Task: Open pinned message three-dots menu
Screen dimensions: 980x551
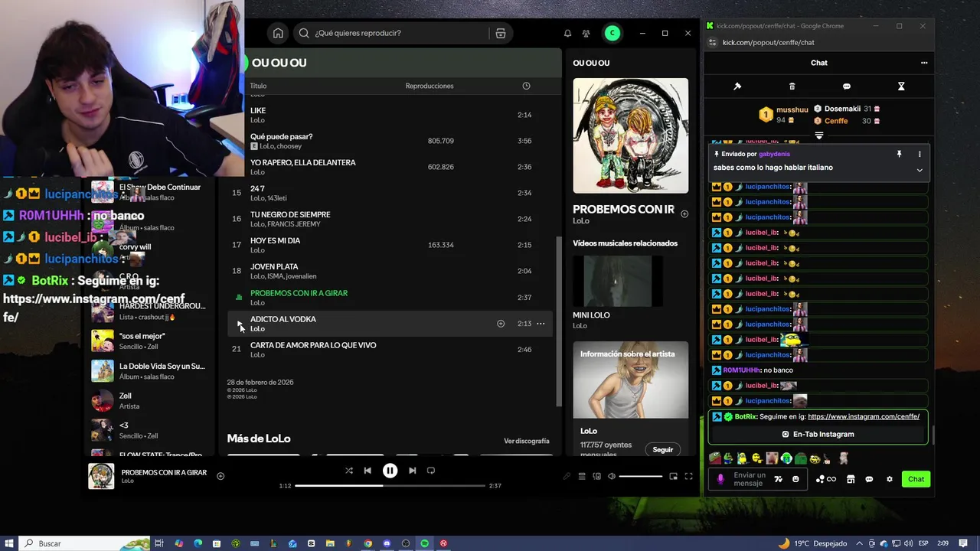Action: pyautogui.click(x=920, y=154)
